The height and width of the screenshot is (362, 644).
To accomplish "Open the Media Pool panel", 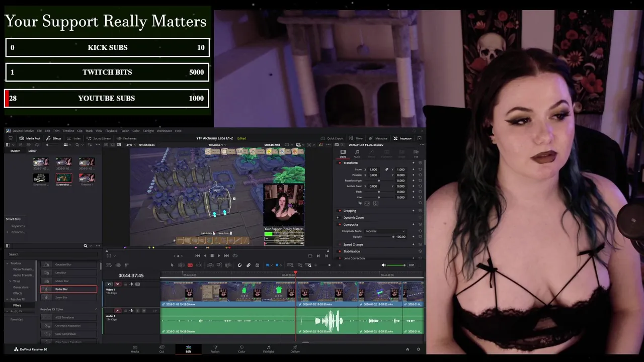I will (x=30, y=138).
